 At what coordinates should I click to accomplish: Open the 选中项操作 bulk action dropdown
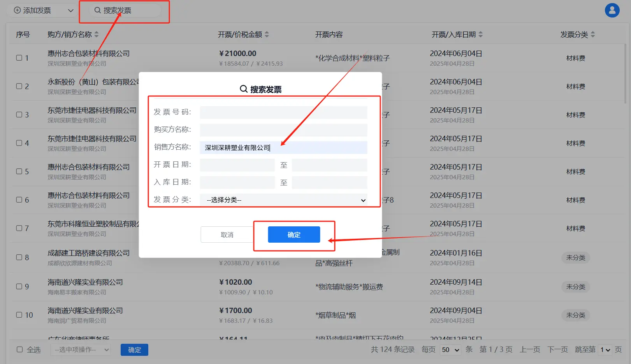[x=81, y=350]
